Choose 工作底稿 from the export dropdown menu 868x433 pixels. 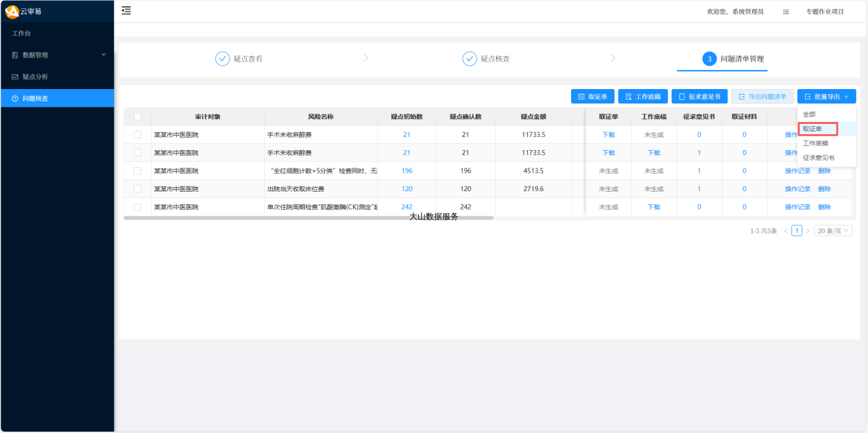(x=815, y=143)
